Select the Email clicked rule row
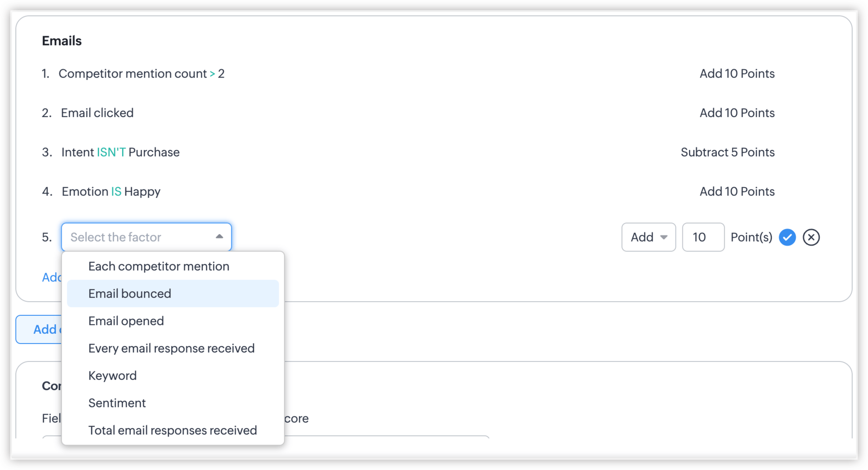This screenshot has height=470, width=868. tap(97, 113)
